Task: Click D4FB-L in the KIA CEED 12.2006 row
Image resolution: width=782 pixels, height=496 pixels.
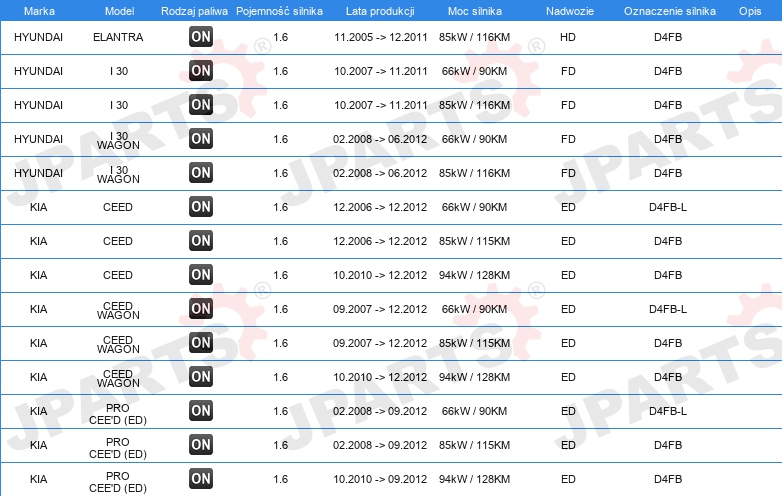Action: click(x=668, y=207)
